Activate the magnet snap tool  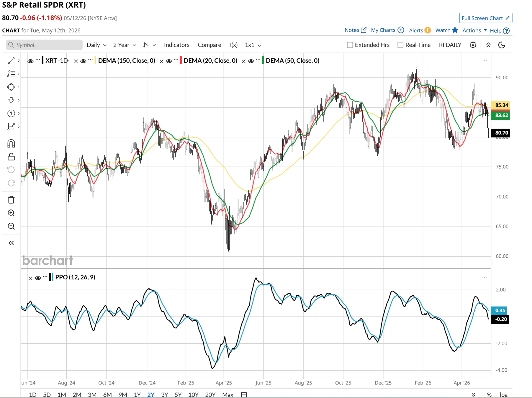tap(11, 143)
